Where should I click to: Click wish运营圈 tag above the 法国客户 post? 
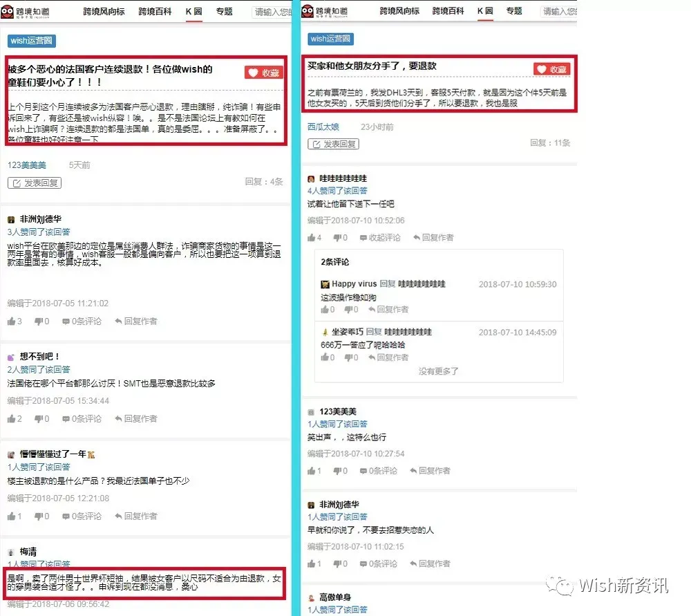pyautogui.click(x=31, y=41)
